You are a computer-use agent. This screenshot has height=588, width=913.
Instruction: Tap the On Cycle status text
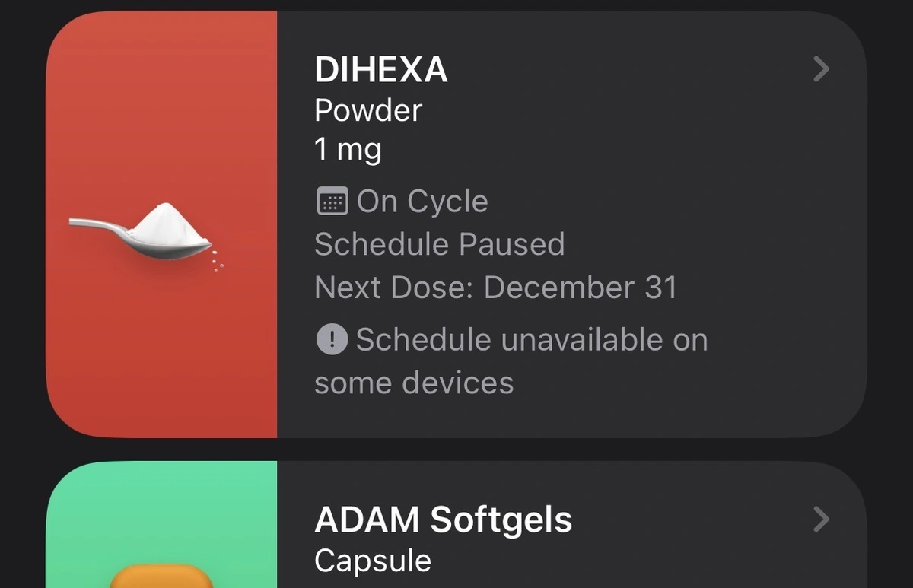click(x=422, y=202)
